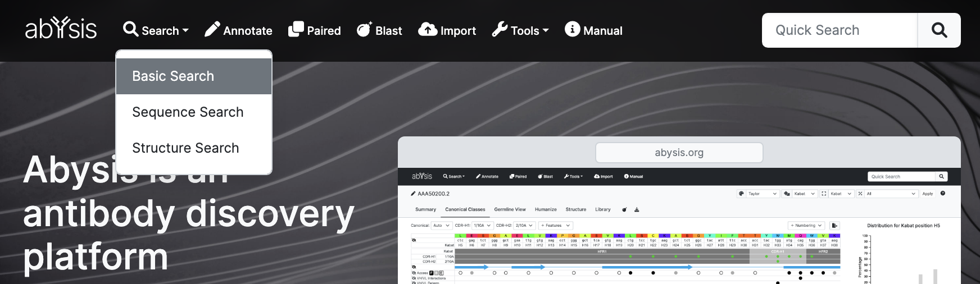Open the All percentage dropdown
This screenshot has height=284, width=980.
891,194
